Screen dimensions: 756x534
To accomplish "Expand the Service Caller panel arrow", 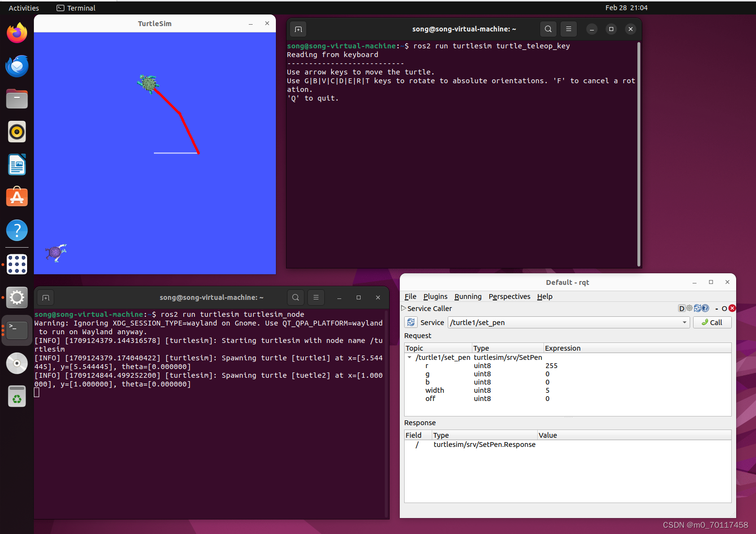I will tap(404, 308).
